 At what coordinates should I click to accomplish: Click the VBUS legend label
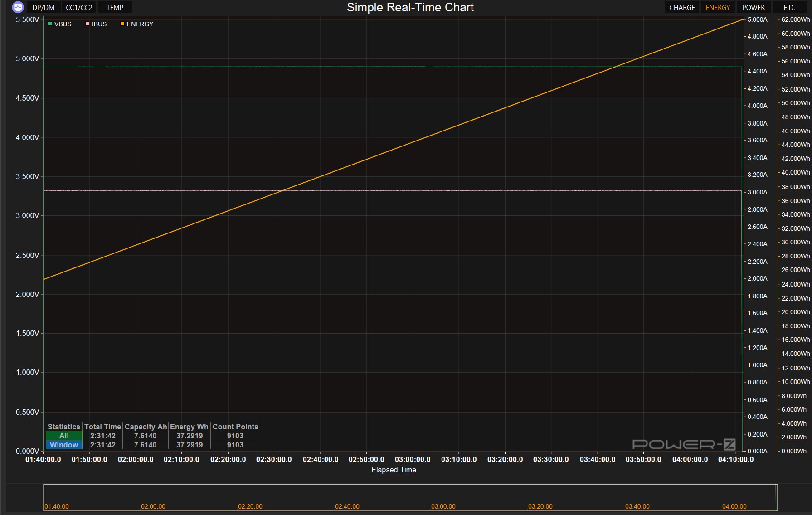pyautogui.click(x=63, y=24)
